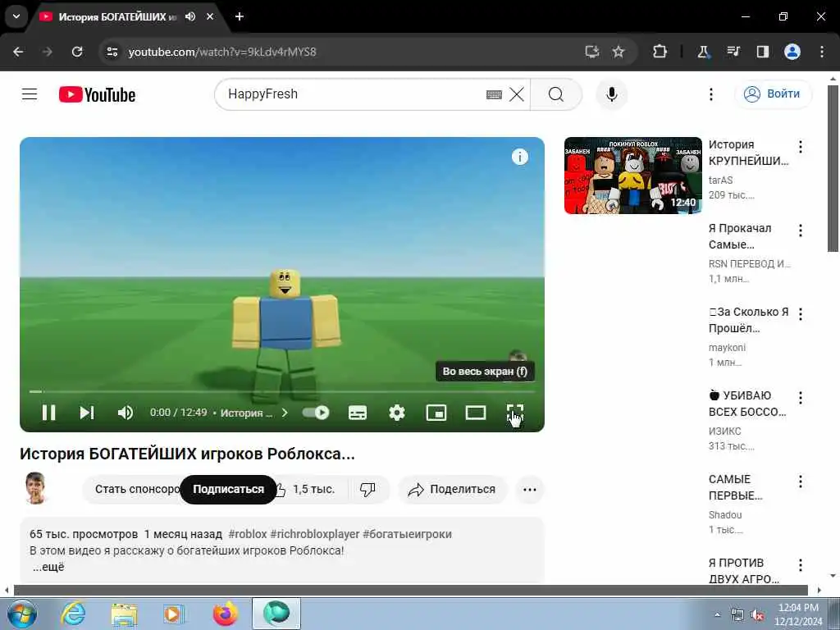Enter fullscreen mode in player
The height and width of the screenshot is (630, 840).
click(x=515, y=413)
